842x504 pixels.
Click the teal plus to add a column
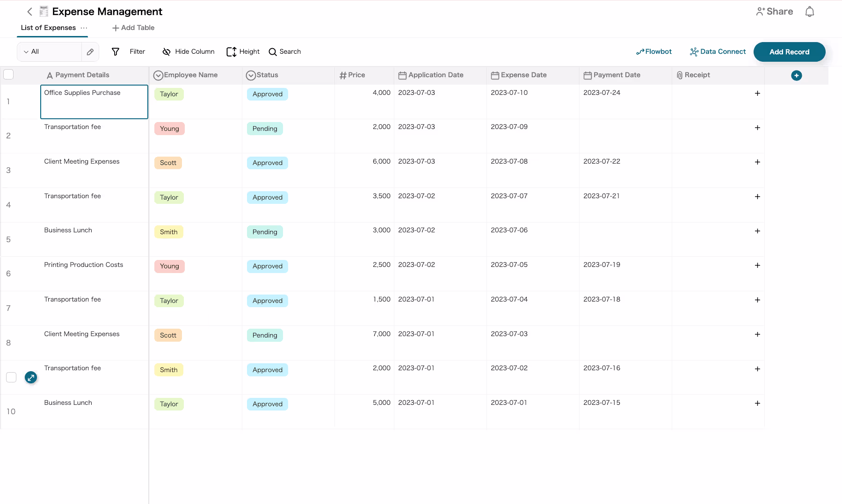point(797,75)
